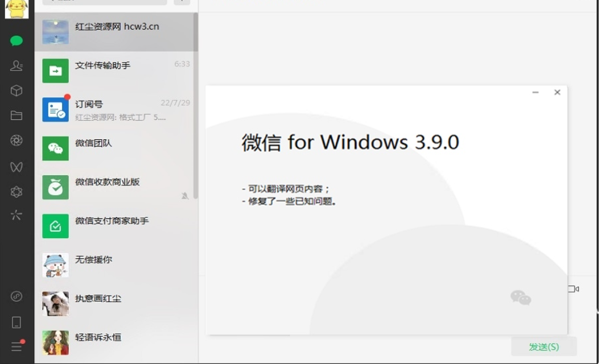Open the hamburger settings menu
The height and width of the screenshot is (364, 601).
click(x=17, y=346)
